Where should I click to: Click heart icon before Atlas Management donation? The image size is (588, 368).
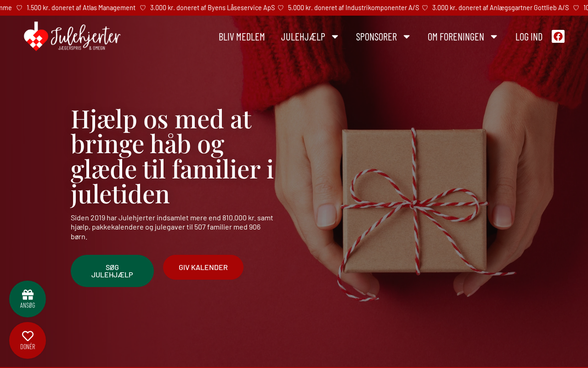(19, 8)
